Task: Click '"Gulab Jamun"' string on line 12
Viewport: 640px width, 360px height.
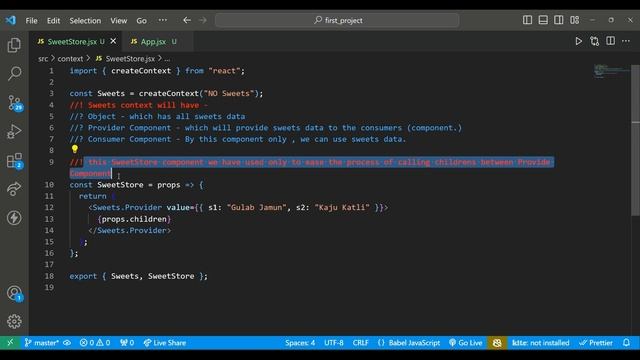Action: pyautogui.click(x=256, y=207)
